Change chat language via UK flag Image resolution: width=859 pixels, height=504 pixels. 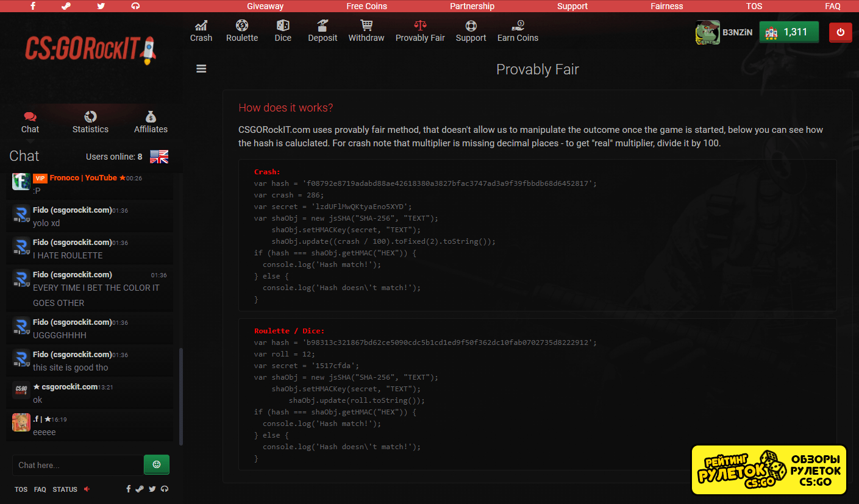[159, 157]
